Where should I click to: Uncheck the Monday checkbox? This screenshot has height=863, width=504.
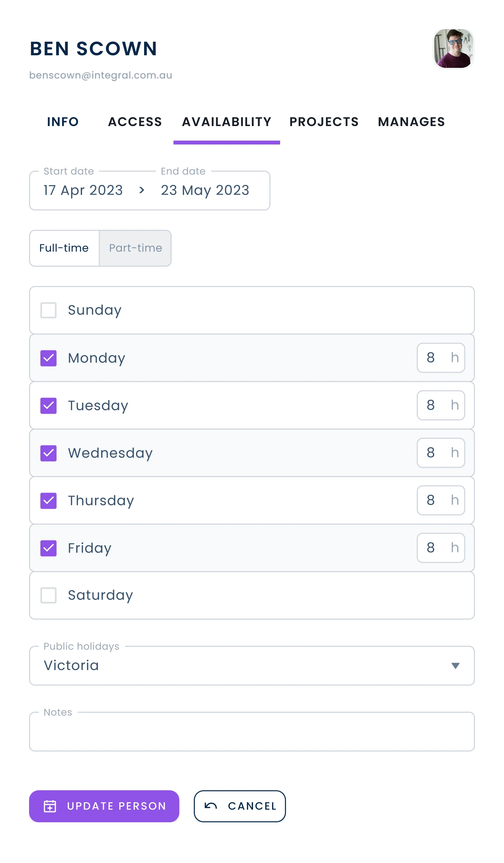pyautogui.click(x=48, y=358)
